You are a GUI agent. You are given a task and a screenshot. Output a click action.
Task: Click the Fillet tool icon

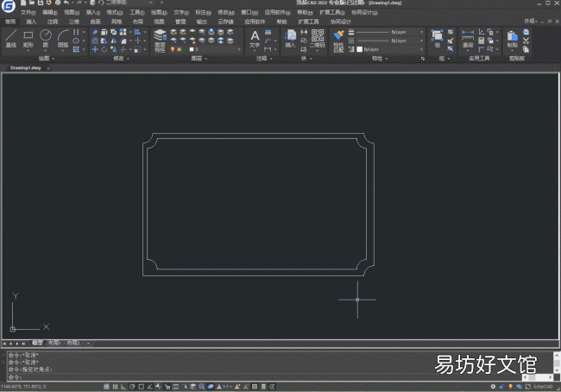pyautogui.click(x=123, y=41)
